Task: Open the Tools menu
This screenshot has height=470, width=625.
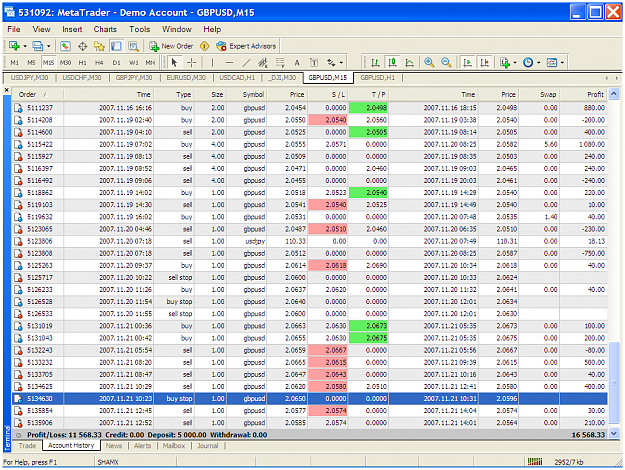Action: (140, 29)
